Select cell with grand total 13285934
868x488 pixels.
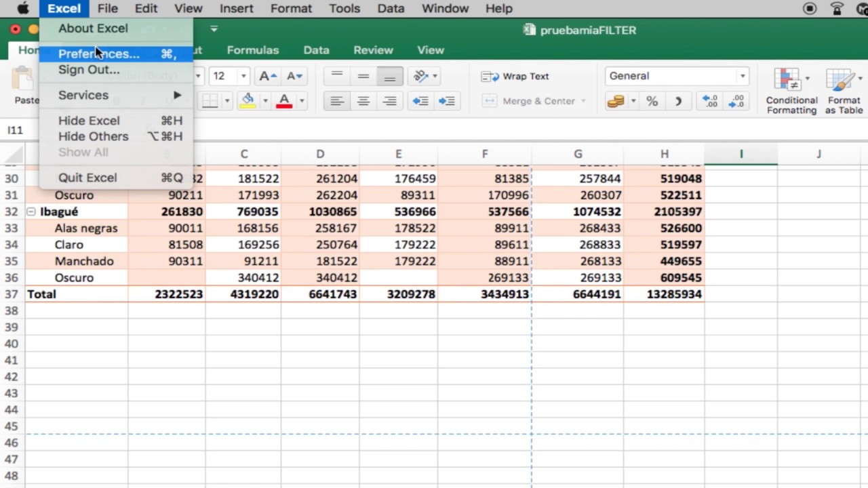click(x=664, y=294)
